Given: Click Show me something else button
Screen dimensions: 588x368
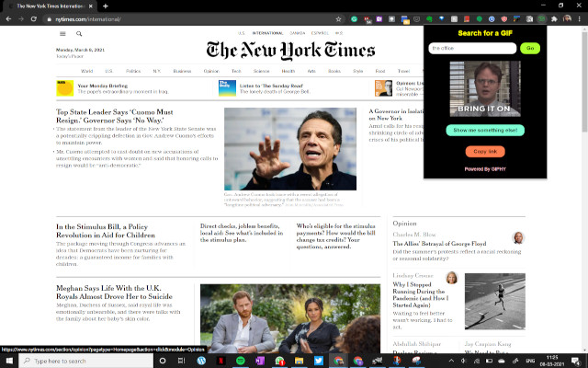Looking at the screenshot, I should click(485, 130).
